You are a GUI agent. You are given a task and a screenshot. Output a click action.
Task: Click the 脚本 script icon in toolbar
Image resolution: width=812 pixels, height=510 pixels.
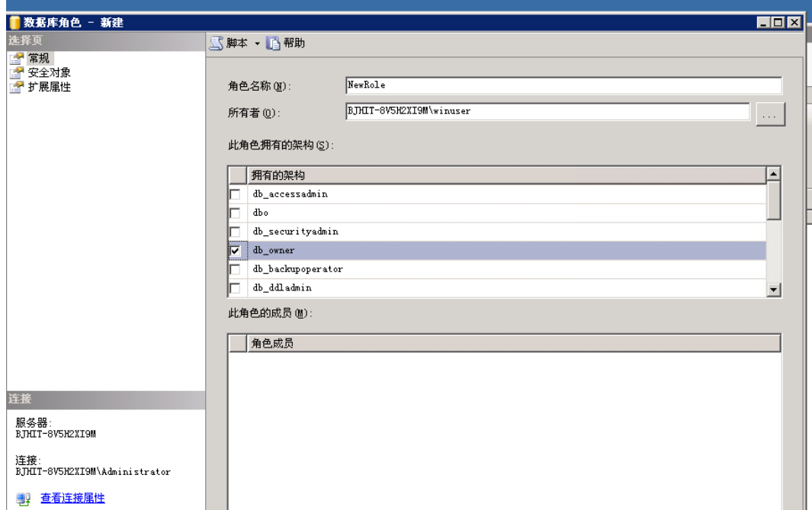[216, 43]
